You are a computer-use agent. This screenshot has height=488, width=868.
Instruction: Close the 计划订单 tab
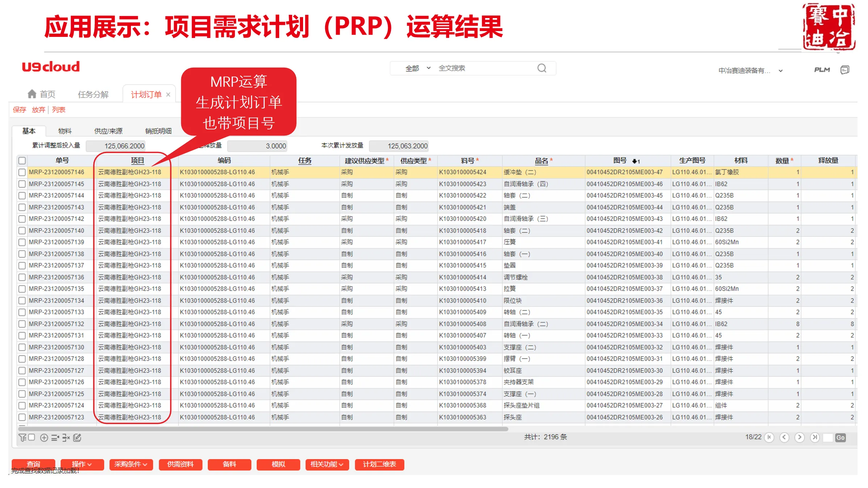pyautogui.click(x=168, y=95)
